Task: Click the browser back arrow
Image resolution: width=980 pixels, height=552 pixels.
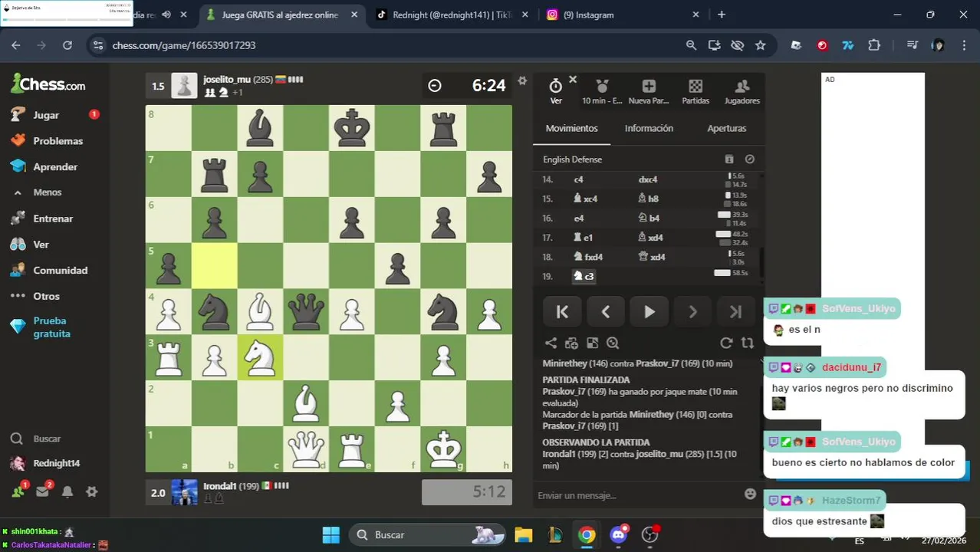Action: click(16, 45)
